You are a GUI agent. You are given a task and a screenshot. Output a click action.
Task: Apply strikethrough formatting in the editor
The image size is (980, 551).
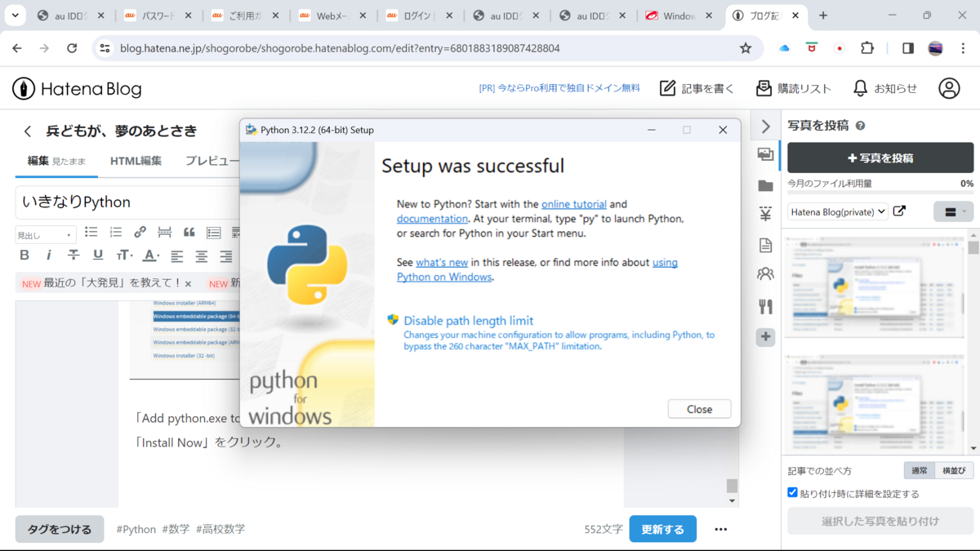(x=73, y=256)
